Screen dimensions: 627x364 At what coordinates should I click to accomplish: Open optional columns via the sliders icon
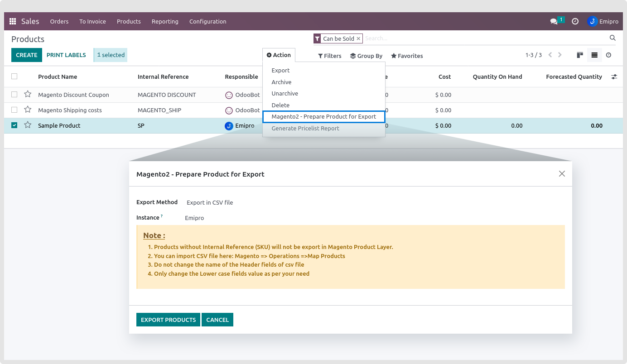click(614, 77)
